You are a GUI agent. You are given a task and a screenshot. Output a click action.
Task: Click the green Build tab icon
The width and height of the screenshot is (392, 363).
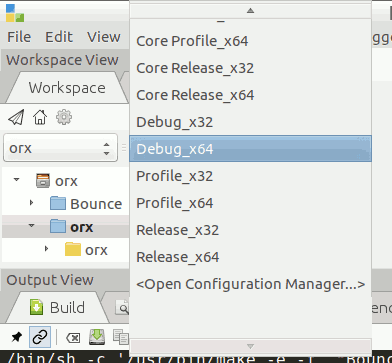tap(36, 307)
